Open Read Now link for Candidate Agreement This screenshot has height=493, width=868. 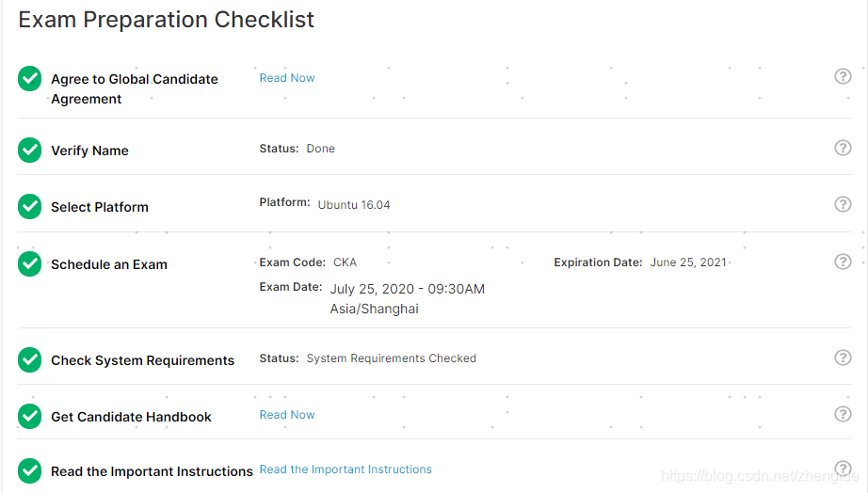287,78
